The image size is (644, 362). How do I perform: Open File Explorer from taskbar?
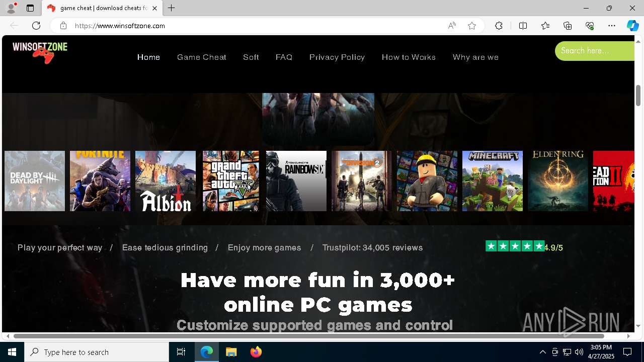pos(231,352)
